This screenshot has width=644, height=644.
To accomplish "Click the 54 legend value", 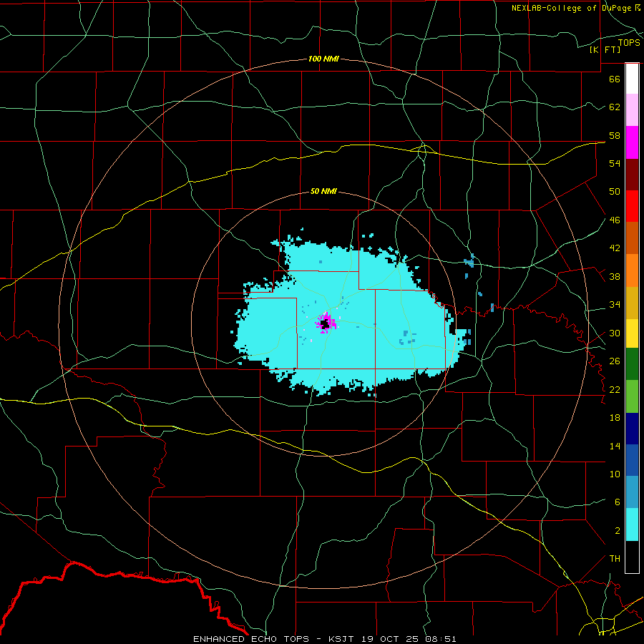I will (615, 163).
